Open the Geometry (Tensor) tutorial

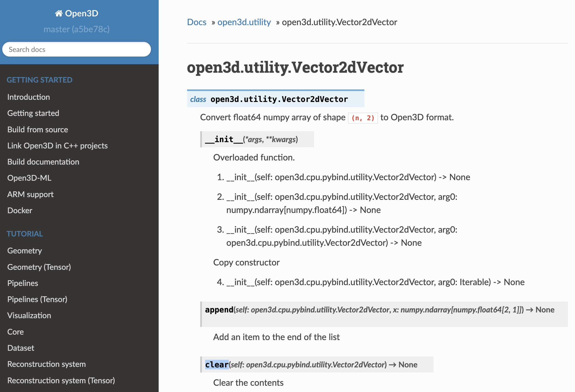tap(39, 267)
